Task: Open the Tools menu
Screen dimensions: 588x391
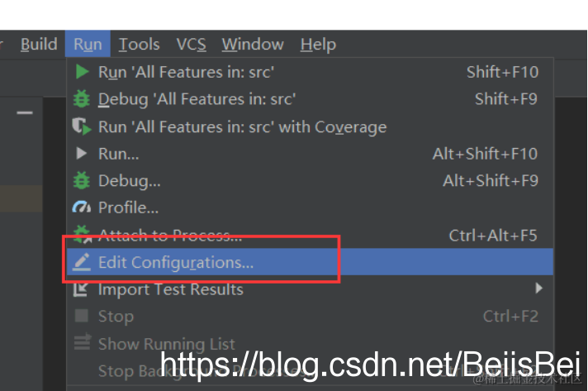Action: click(x=139, y=45)
